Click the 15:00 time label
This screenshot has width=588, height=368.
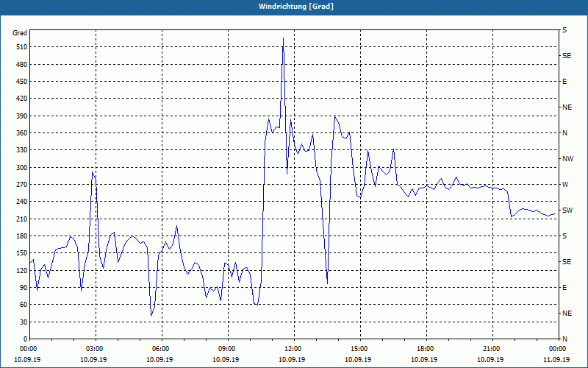[358, 349]
